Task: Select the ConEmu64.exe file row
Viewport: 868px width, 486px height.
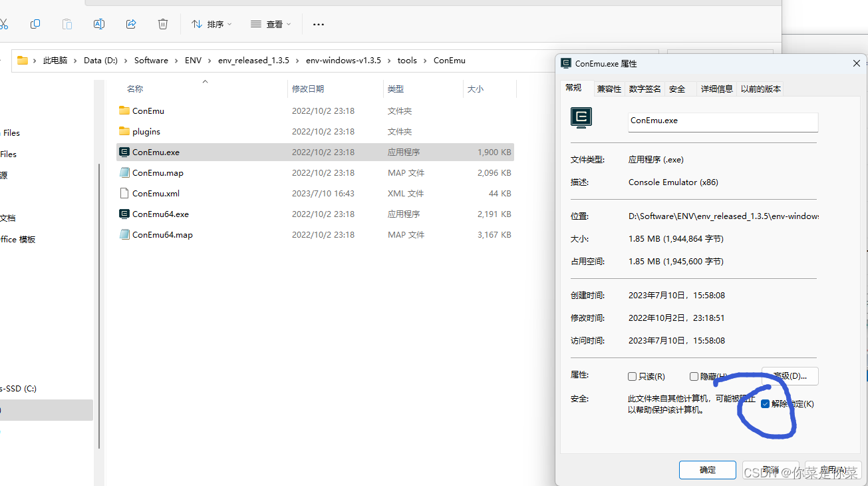Action: [315, 214]
